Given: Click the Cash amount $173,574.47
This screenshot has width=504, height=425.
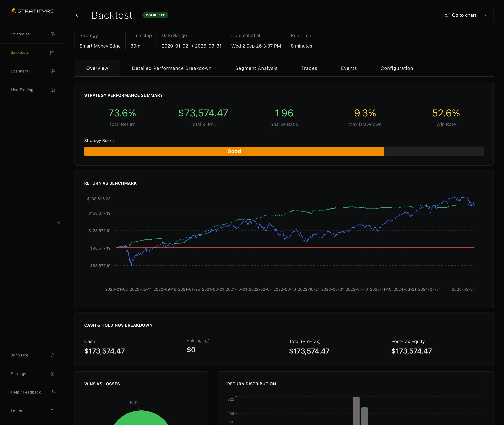Looking at the screenshot, I should [105, 351].
